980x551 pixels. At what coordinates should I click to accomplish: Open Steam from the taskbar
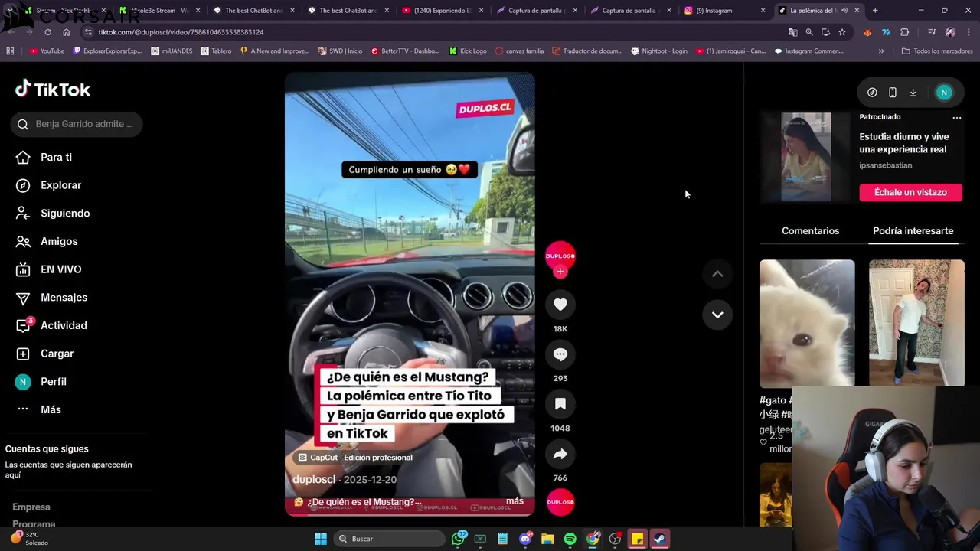(659, 539)
